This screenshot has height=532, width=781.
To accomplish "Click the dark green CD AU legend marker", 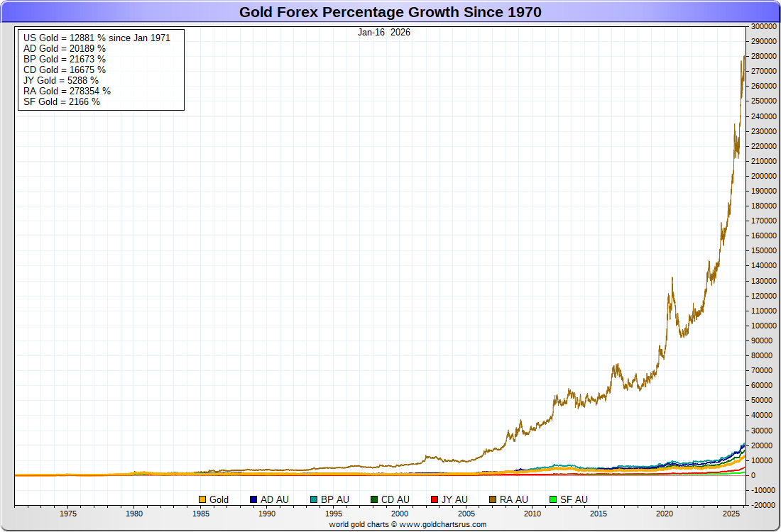I will (x=373, y=499).
